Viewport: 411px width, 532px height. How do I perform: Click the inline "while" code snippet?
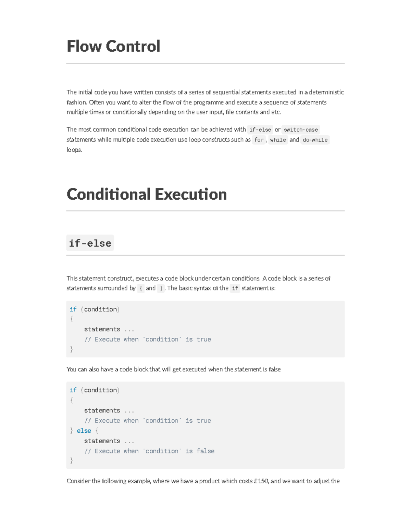click(278, 140)
